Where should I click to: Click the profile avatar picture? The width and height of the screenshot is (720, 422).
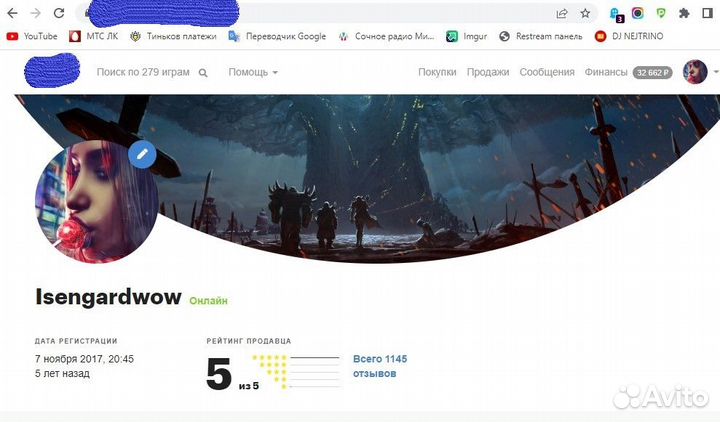click(x=97, y=202)
